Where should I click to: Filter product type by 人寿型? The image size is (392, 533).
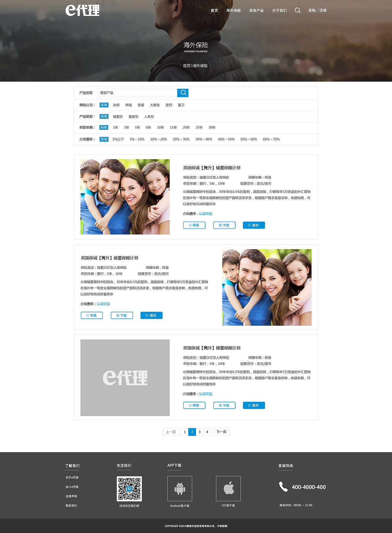(149, 117)
